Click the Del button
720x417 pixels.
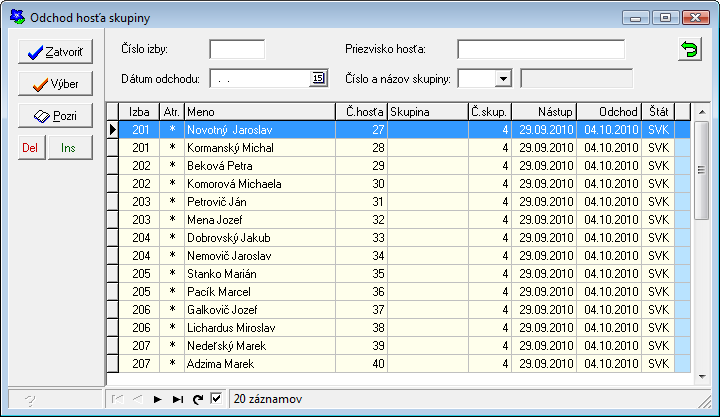pos(30,147)
